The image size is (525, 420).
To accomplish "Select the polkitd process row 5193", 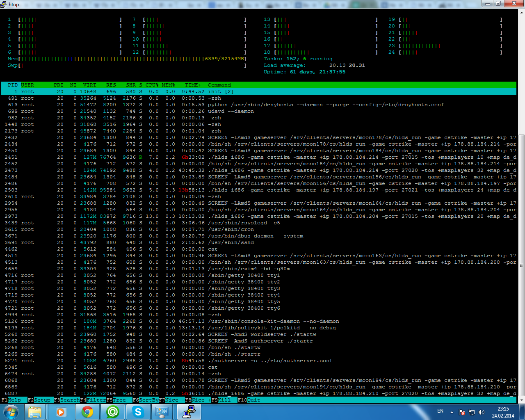I will 259,328.
